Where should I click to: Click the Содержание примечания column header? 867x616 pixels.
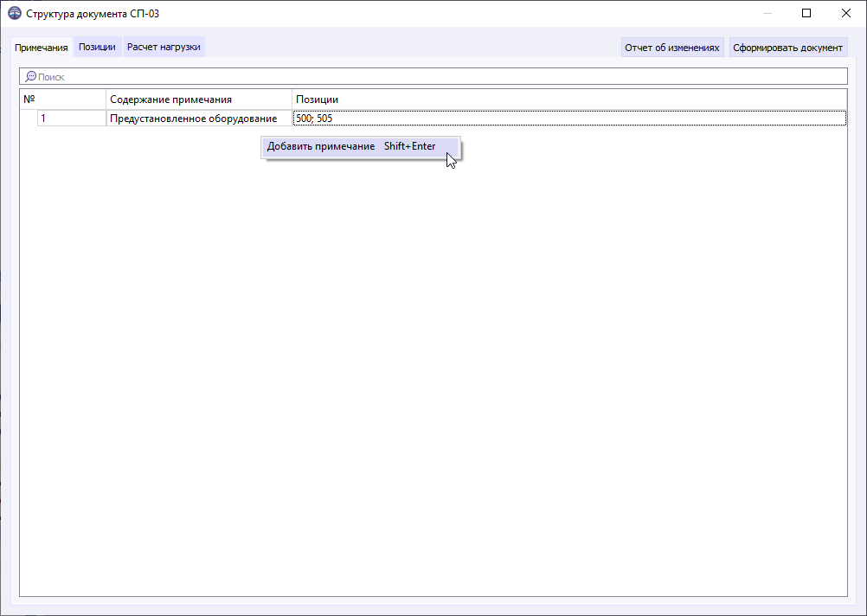tap(197, 99)
